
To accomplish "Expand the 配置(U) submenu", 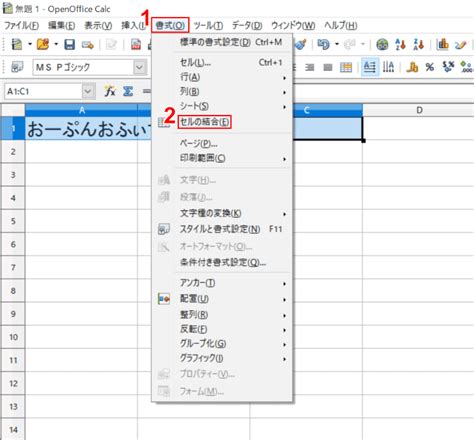I will pyautogui.click(x=222, y=299).
